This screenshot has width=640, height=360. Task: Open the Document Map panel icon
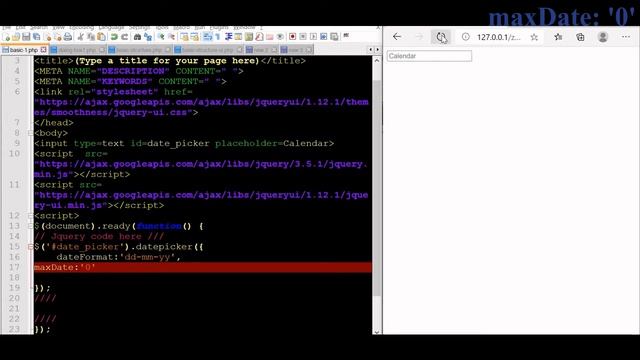coord(249,37)
